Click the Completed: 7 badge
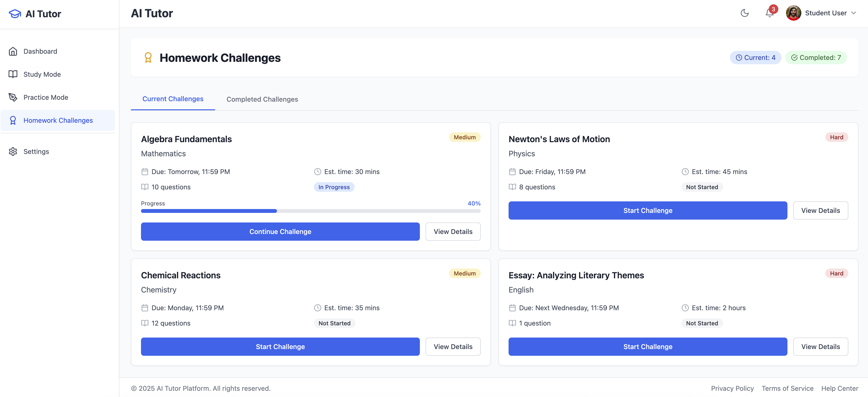 pyautogui.click(x=815, y=57)
